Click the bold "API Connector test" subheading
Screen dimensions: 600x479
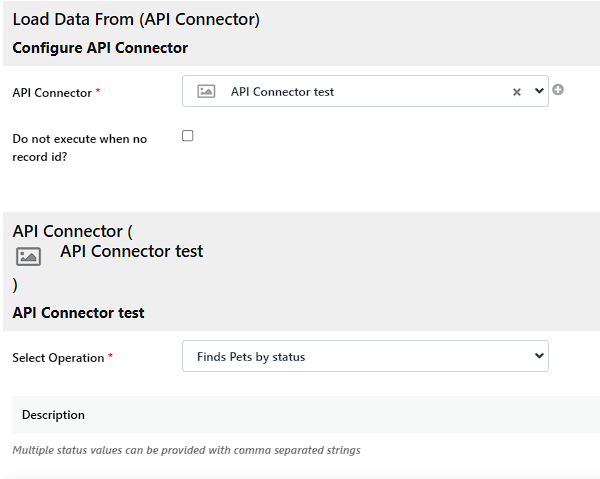tap(78, 313)
